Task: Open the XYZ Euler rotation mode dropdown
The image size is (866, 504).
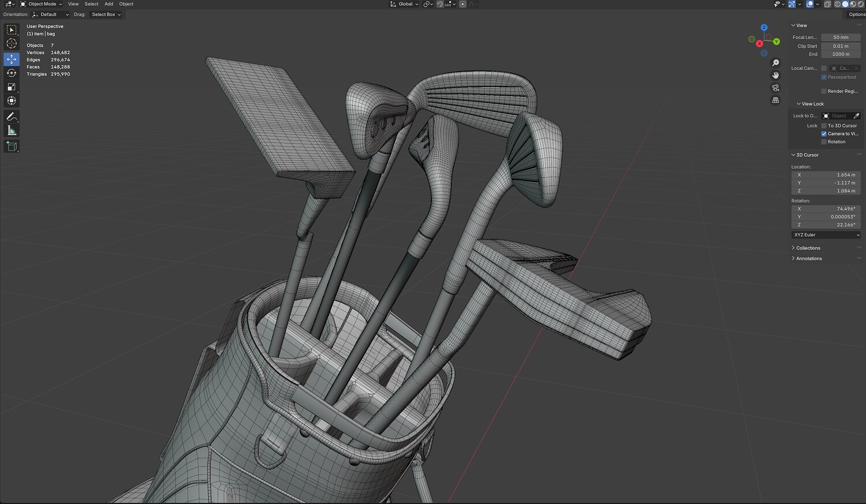Action: coord(826,235)
